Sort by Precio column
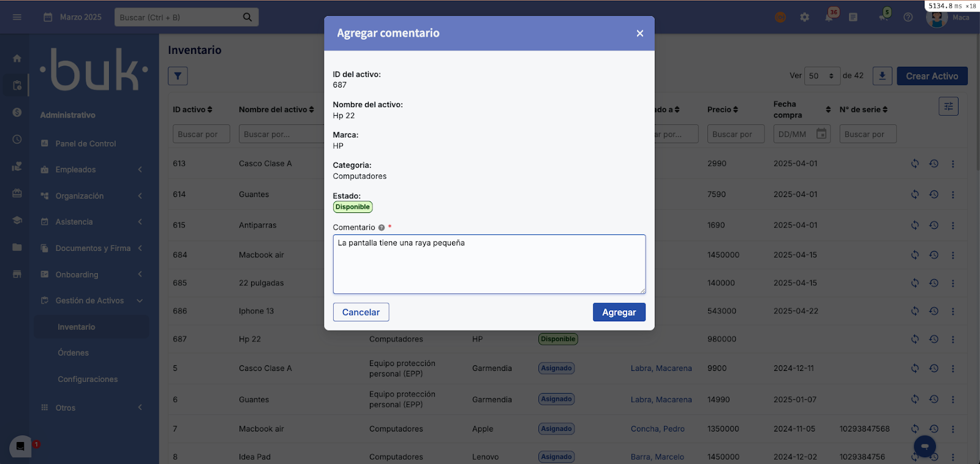This screenshot has width=980, height=464. click(722, 110)
